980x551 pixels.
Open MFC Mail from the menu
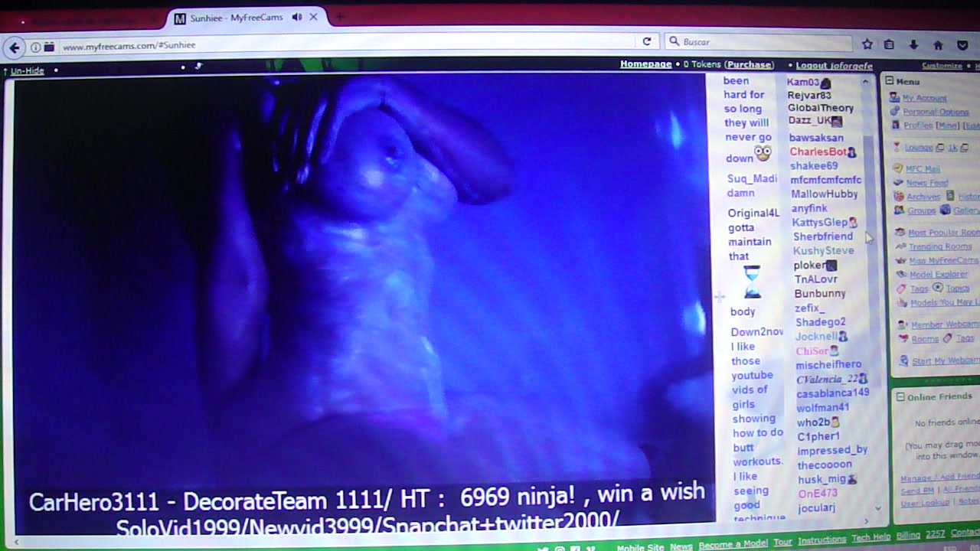pos(922,169)
